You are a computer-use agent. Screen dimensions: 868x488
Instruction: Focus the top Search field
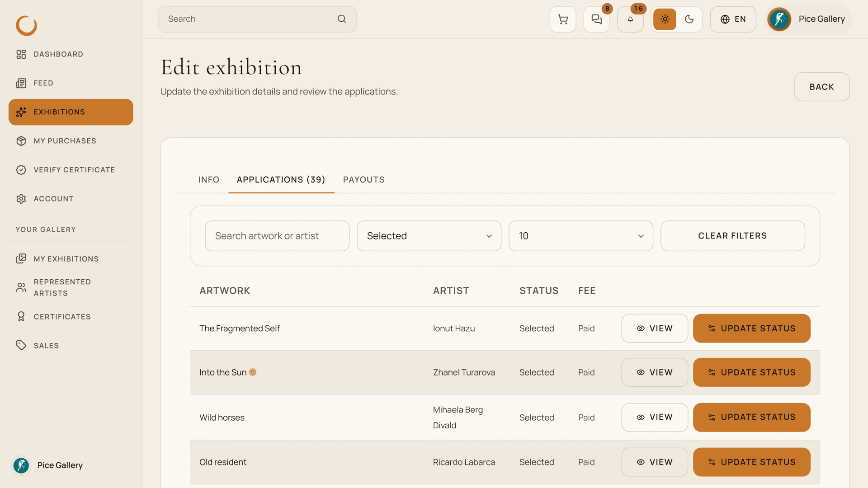pyautogui.click(x=257, y=19)
